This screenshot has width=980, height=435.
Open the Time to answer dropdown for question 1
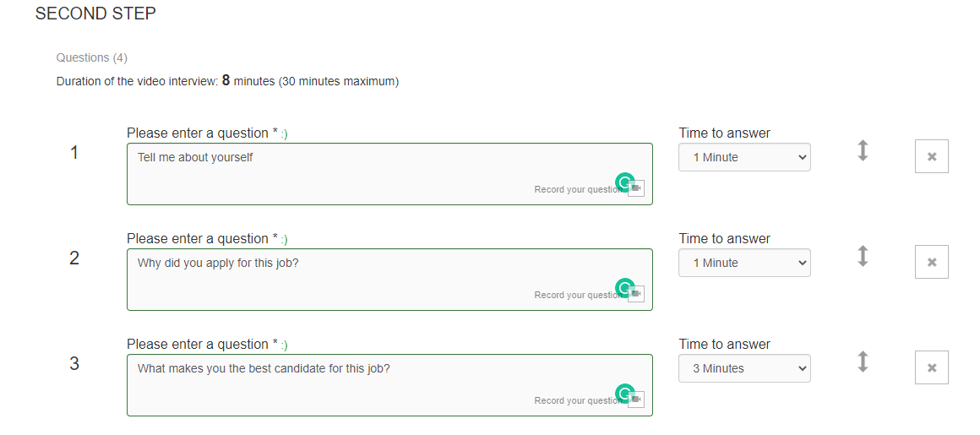[744, 157]
